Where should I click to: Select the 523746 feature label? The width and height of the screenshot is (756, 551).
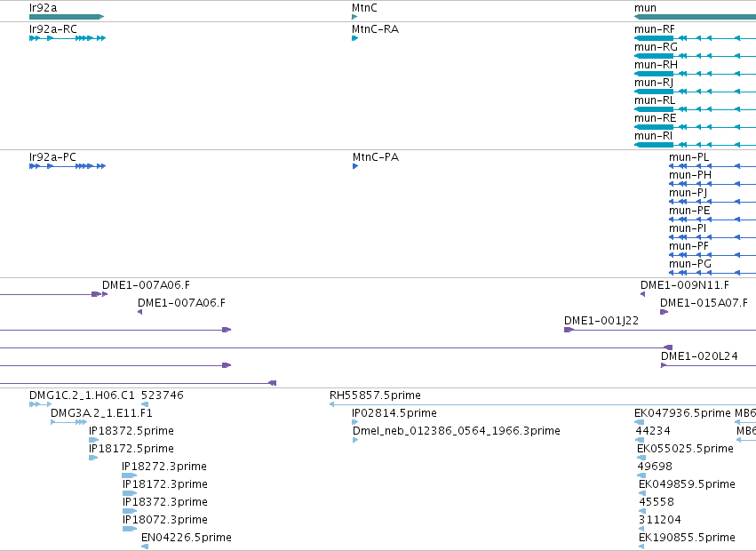pyautogui.click(x=163, y=395)
